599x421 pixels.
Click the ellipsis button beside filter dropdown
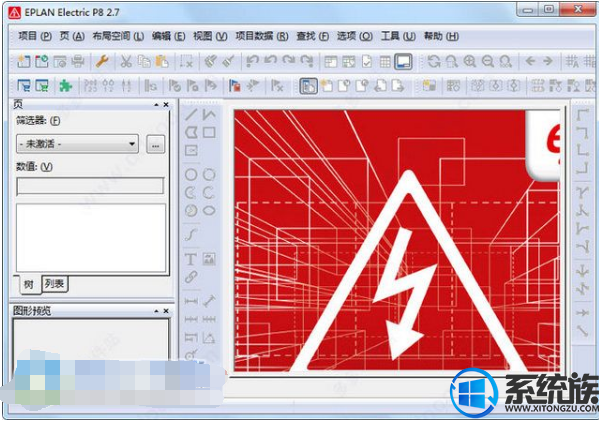click(155, 144)
